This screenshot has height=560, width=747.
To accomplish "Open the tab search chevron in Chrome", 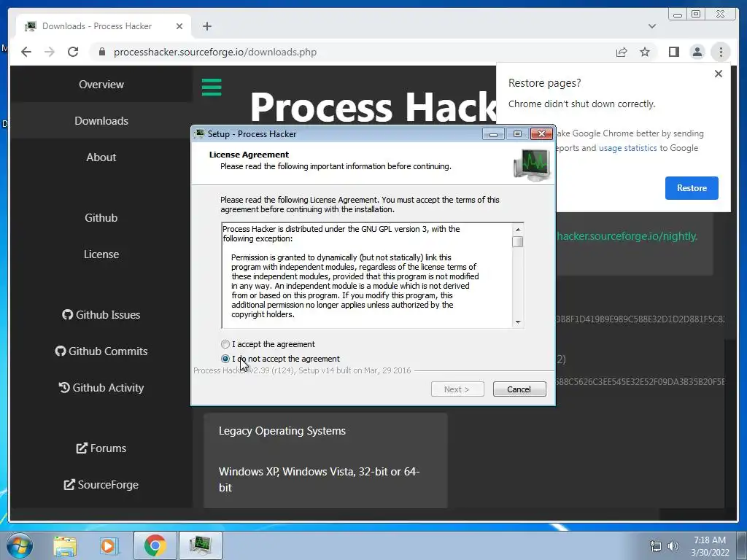I will point(652,26).
